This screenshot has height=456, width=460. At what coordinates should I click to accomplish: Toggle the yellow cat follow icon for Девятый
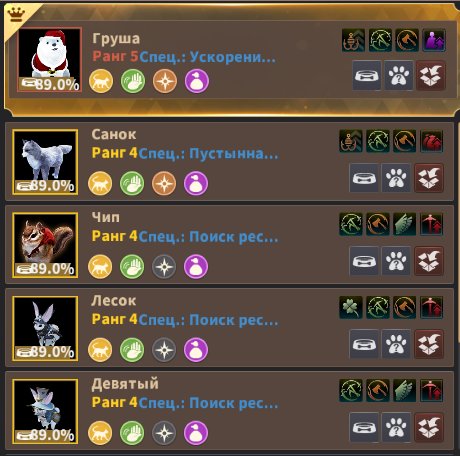click(100, 433)
